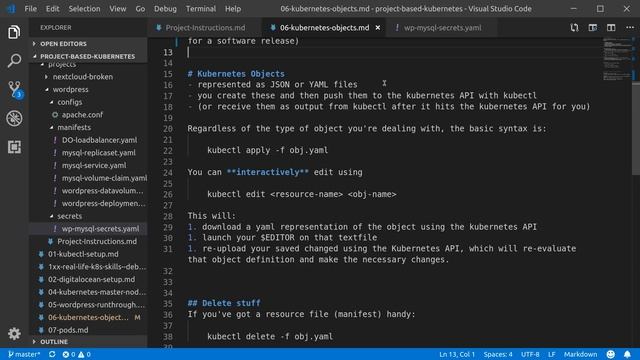The height and width of the screenshot is (360, 640).
Task: Open modified 06-kubernetes-object... in explorer
Action: point(88,317)
